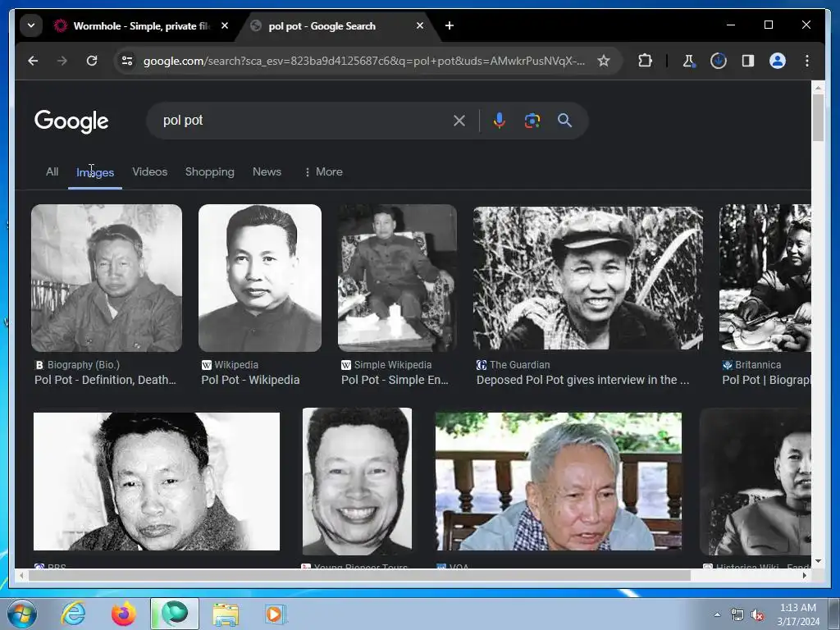The image size is (840, 630).
Task: Toggle the browser side panel
Action: pyautogui.click(x=748, y=61)
